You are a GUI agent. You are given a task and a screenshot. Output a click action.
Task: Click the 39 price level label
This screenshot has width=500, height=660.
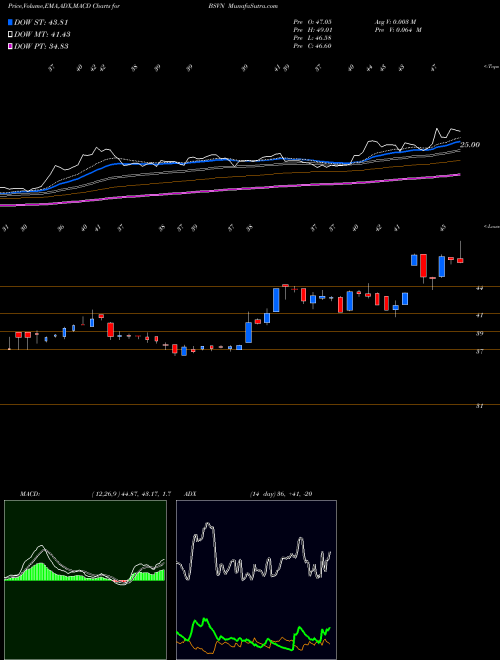click(479, 333)
